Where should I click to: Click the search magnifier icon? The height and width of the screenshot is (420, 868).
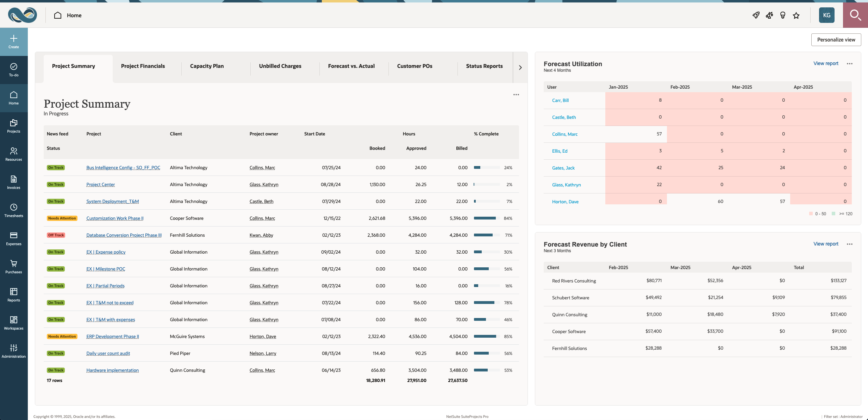click(x=855, y=15)
